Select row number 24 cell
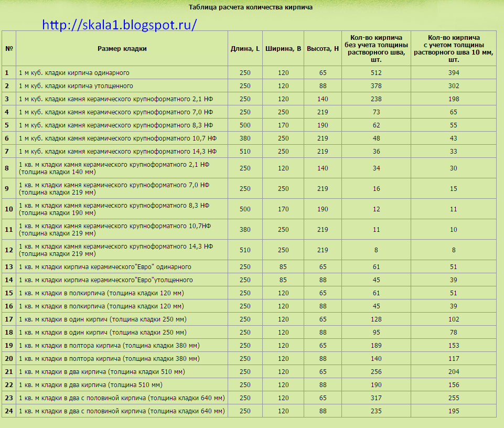This screenshot has width=504, height=428. coord(9,411)
